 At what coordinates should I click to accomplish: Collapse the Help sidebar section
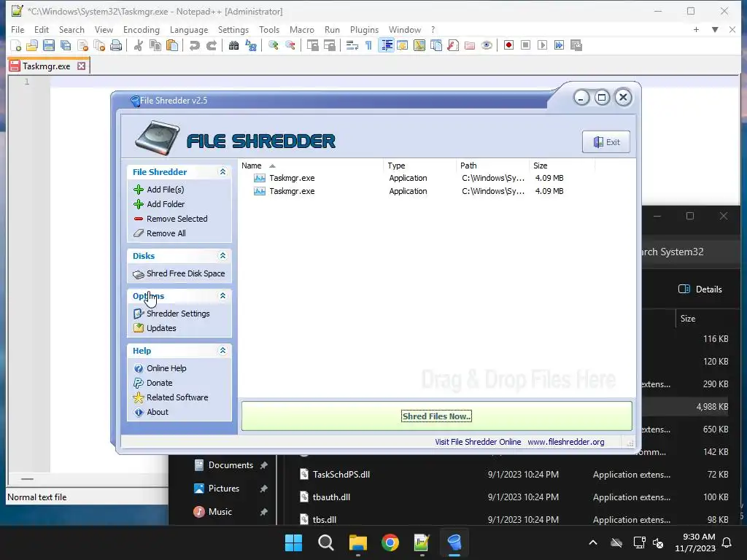point(222,351)
